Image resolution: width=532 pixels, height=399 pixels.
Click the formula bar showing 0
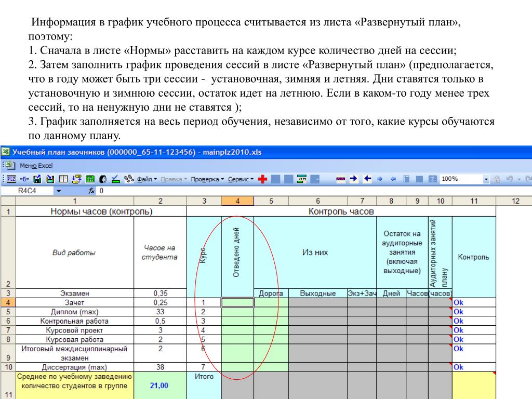click(314, 191)
